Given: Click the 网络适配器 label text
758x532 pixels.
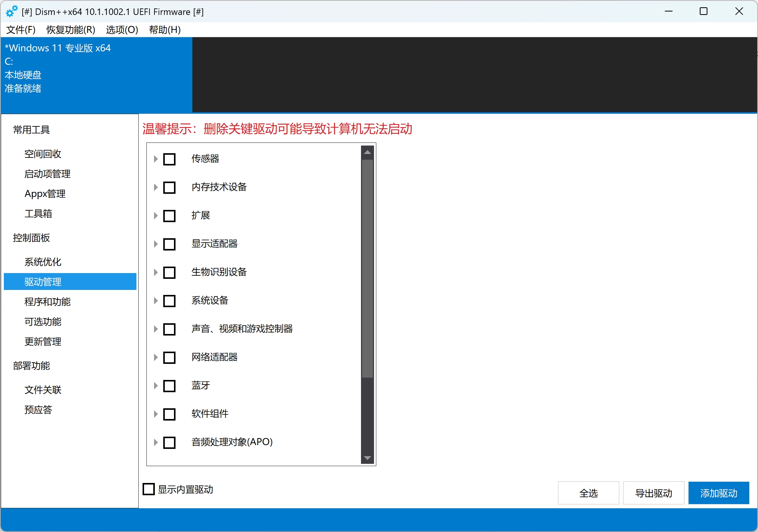Looking at the screenshot, I should [x=215, y=357].
